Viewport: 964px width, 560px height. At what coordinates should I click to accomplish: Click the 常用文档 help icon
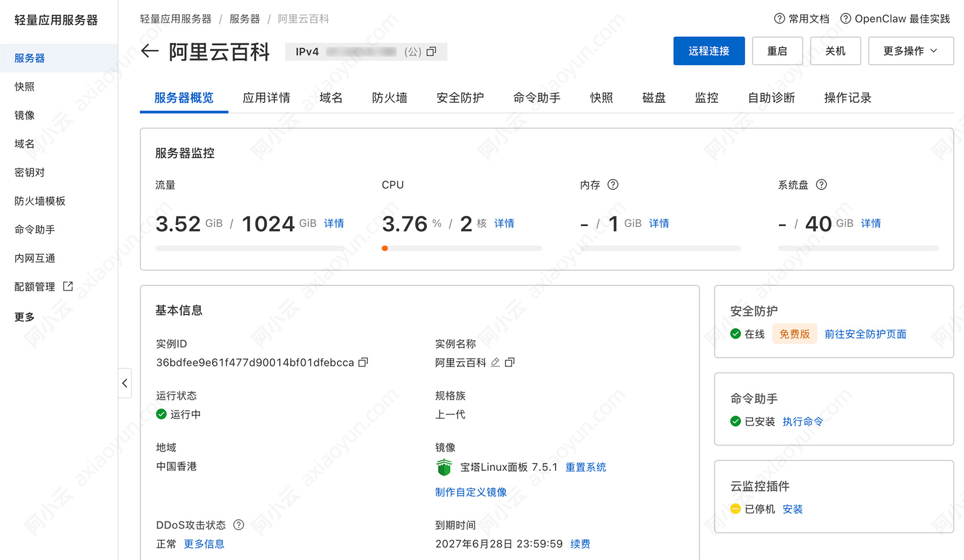780,19
